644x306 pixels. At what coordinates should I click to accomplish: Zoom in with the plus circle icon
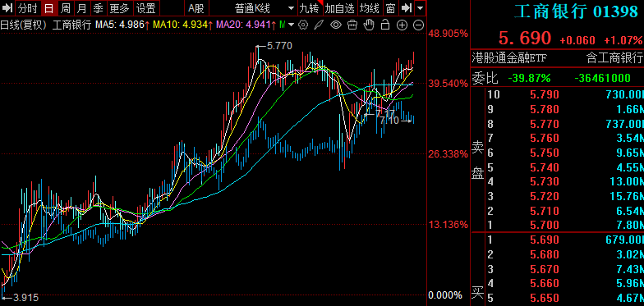[402, 25]
